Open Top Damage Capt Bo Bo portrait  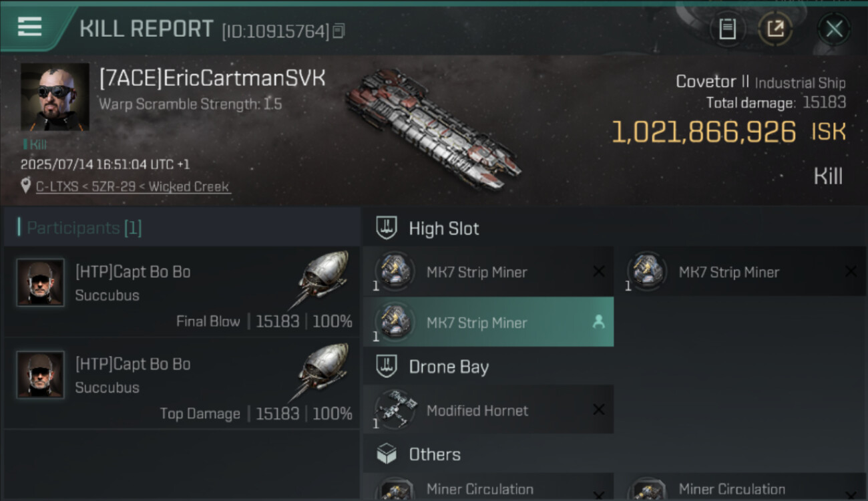tap(41, 375)
